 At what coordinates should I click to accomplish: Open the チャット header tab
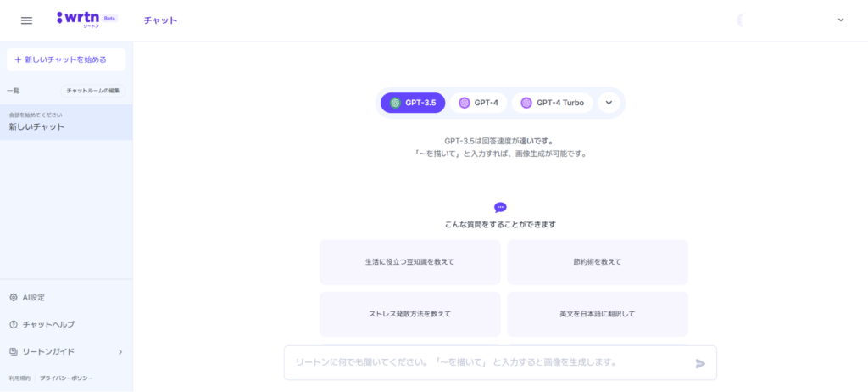[160, 20]
